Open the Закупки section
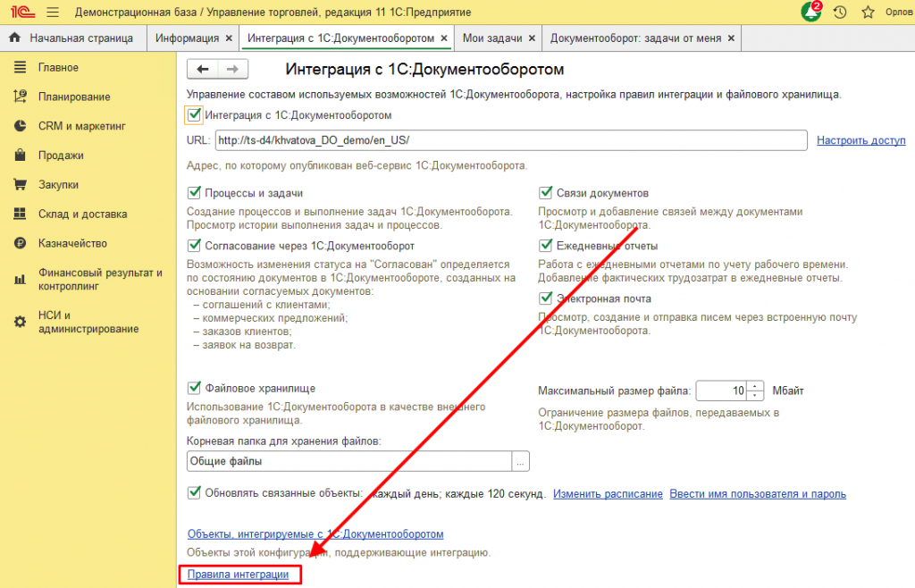Screen dimensions: 915x588 [58, 184]
